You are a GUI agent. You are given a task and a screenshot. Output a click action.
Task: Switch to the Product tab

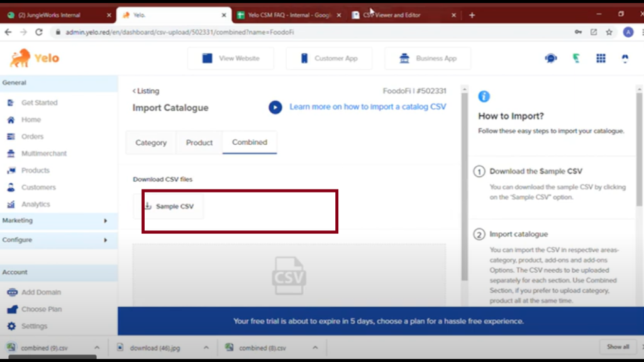(x=199, y=143)
